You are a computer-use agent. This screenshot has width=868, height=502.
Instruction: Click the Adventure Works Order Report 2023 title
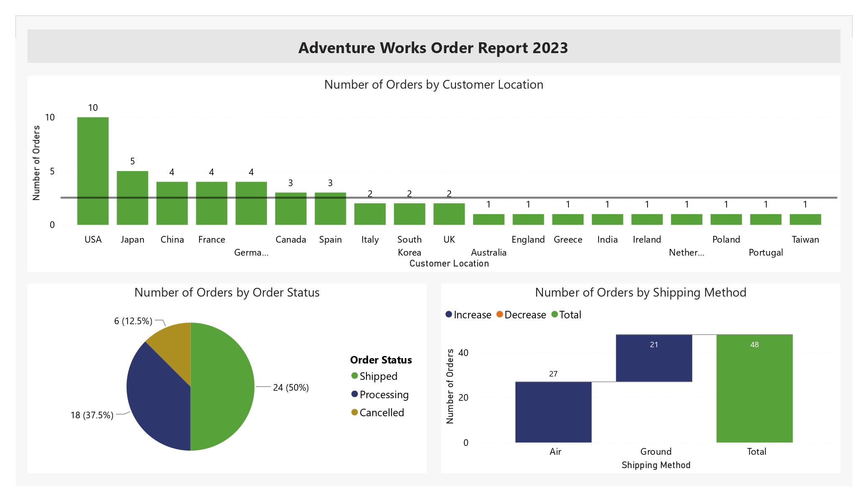click(433, 48)
